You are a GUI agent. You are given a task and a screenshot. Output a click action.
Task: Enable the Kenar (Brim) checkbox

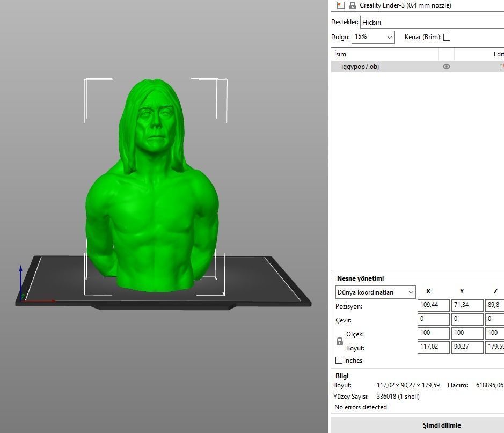[447, 37]
